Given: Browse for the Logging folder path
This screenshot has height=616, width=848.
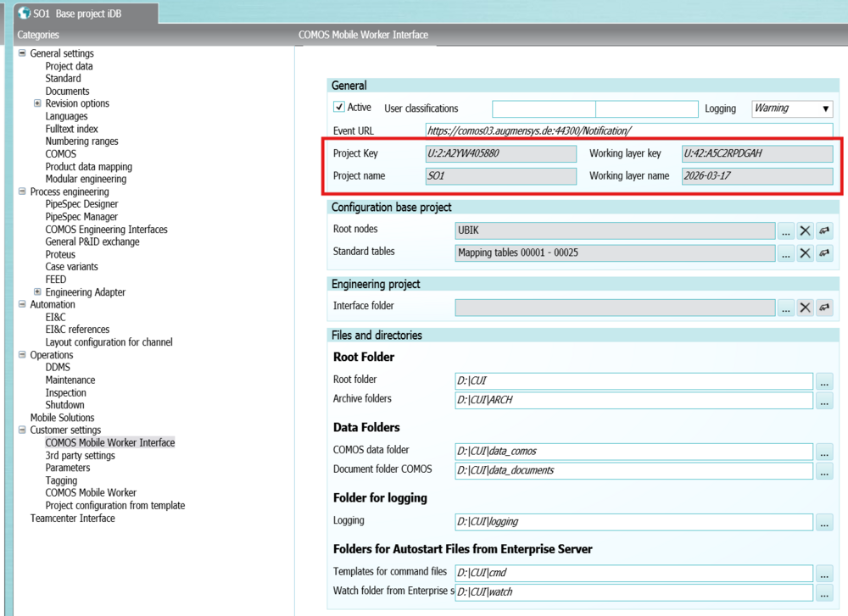Looking at the screenshot, I should click(824, 522).
